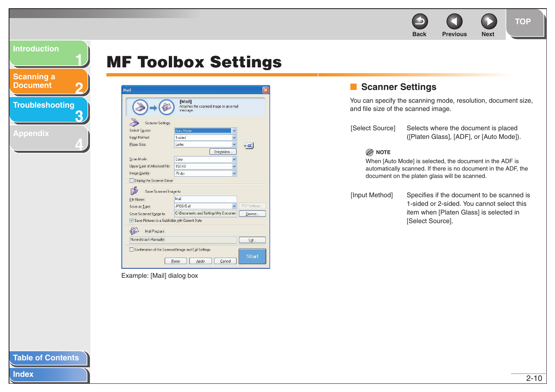Click the Mail Program None field
The image size is (555, 392).
pyautogui.click(x=183, y=240)
